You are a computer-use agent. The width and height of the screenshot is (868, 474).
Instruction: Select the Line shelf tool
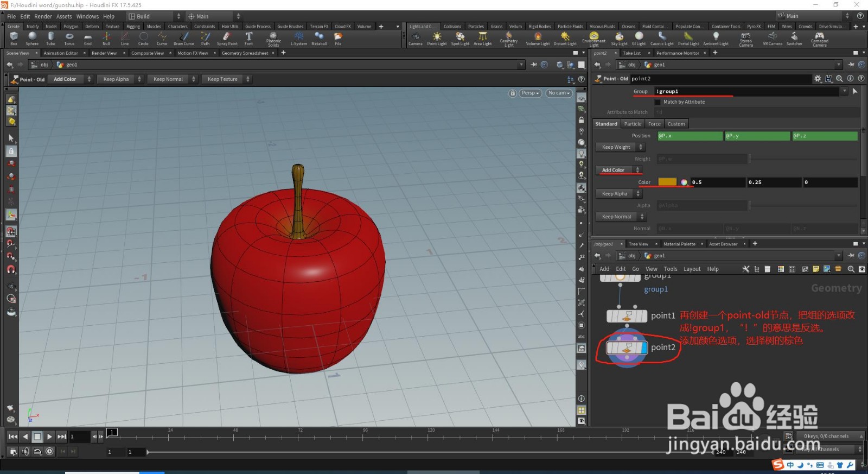tap(125, 39)
